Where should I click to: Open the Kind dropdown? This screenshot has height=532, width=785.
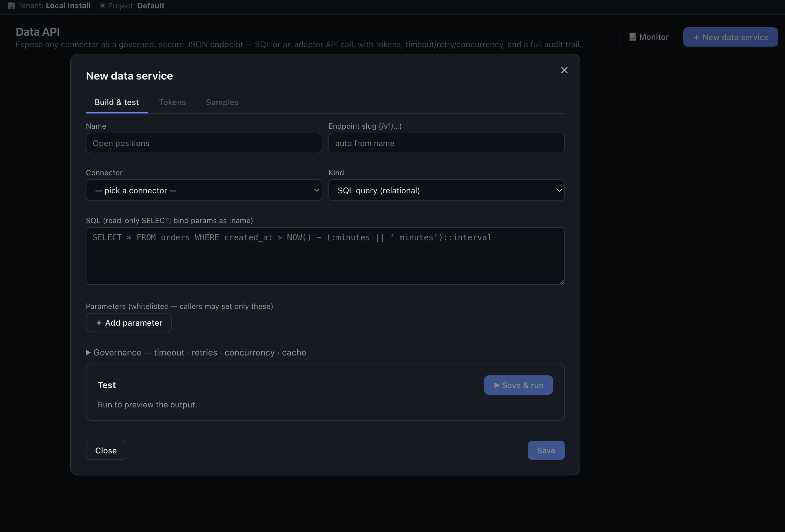(446, 190)
